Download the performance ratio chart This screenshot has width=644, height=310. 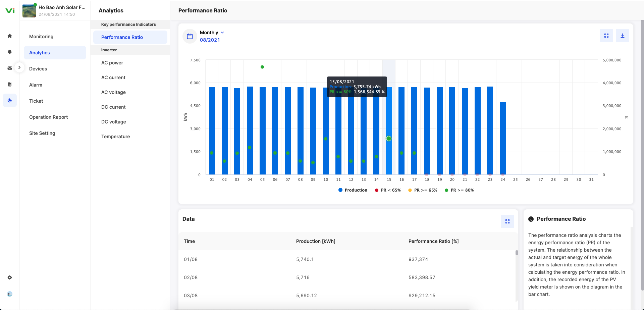pyautogui.click(x=622, y=36)
